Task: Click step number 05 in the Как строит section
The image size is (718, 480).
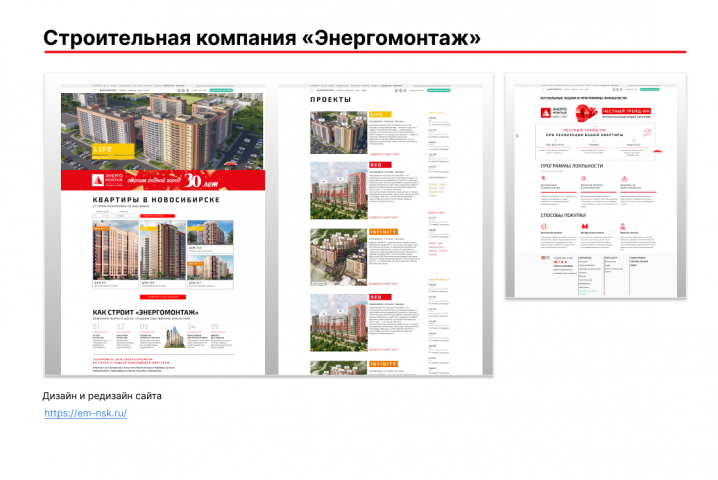Action: [215, 327]
